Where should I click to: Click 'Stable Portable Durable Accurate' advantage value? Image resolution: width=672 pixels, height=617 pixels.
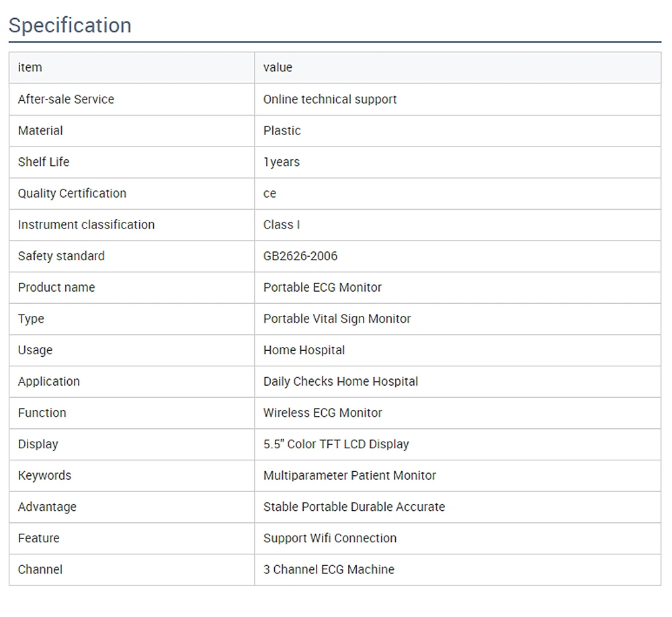pyautogui.click(x=354, y=507)
